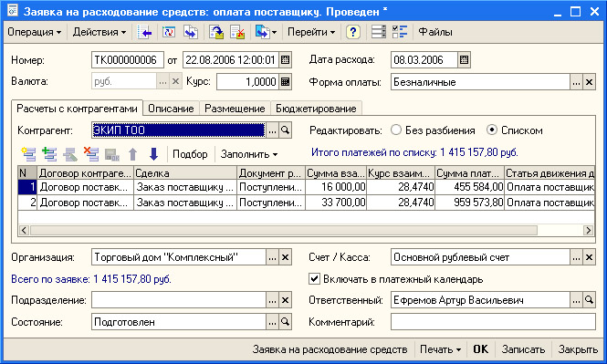
Task: Click the calculator icon next to Курс
Action: pos(286,82)
